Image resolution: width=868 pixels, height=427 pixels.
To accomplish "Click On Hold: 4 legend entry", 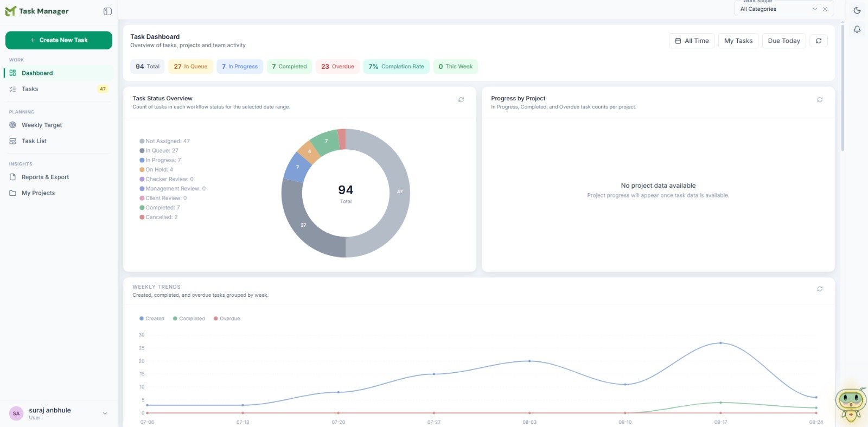I will 156,169.
